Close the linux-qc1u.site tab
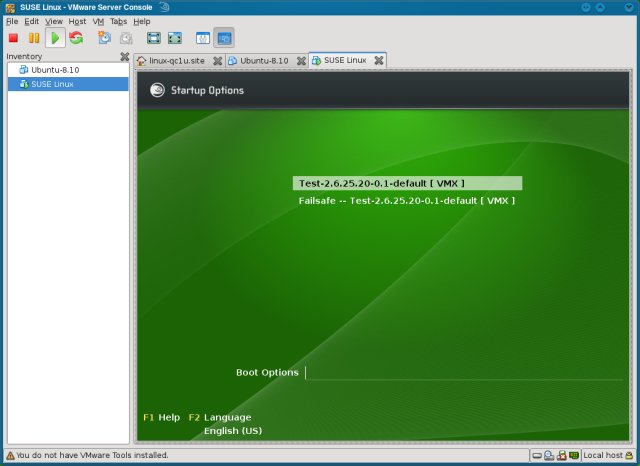Screen dimensions: 640x466 pyautogui.click(x=218, y=61)
